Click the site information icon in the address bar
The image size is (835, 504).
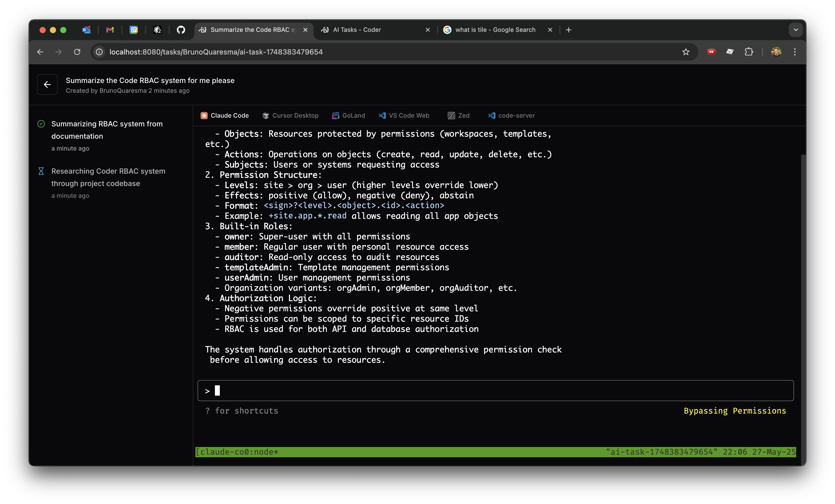pos(99,52)
